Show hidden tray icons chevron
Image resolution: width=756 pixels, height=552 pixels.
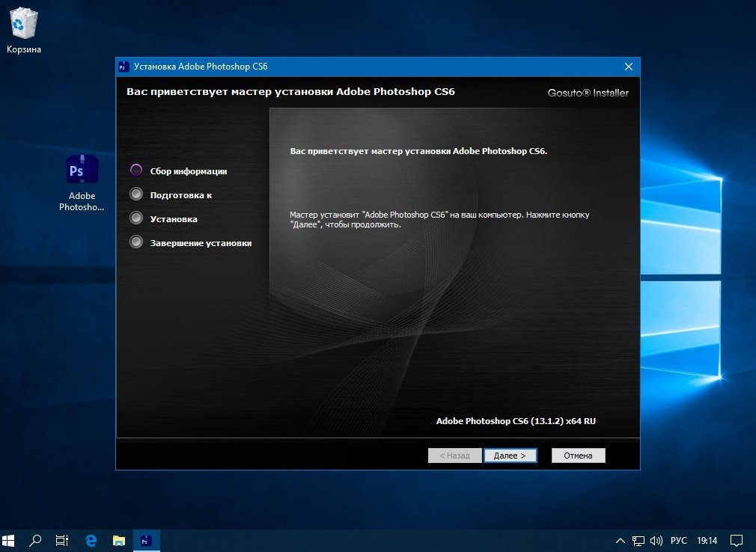coord(621,541)
